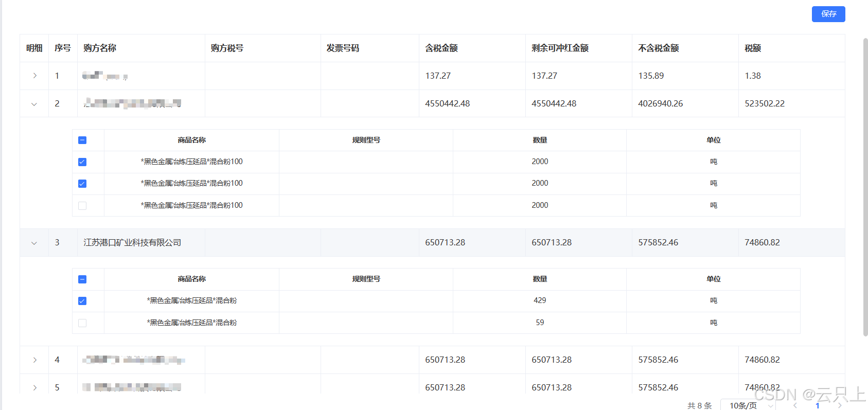Click the 序号 column header

click(x=63, y=48)
